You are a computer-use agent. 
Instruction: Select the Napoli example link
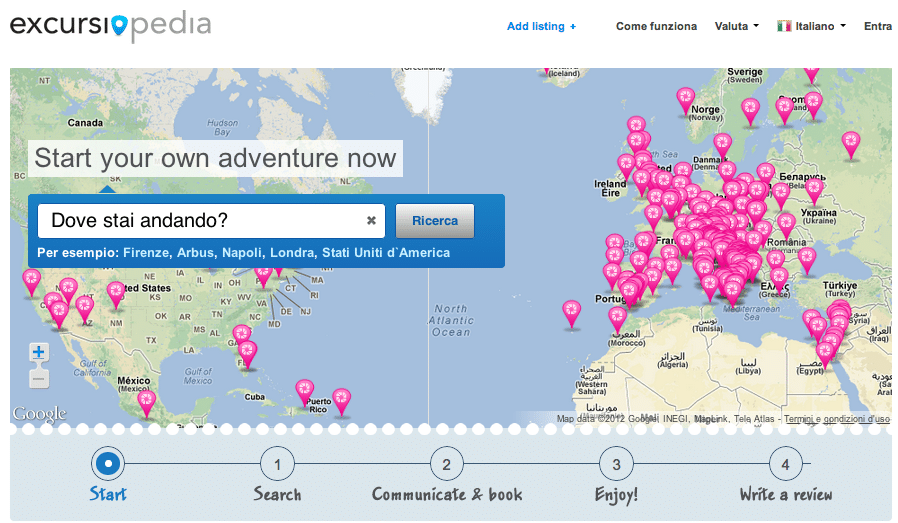242,253
